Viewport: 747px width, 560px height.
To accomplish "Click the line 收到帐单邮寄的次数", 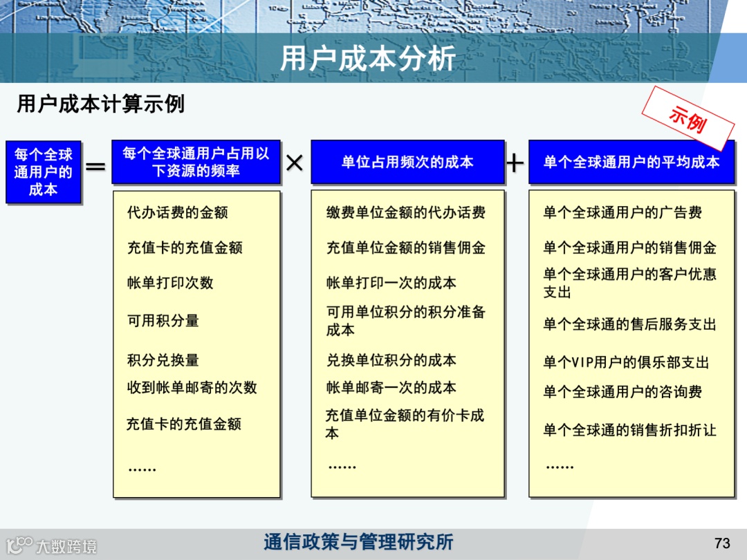I will [x=192, y=388].
